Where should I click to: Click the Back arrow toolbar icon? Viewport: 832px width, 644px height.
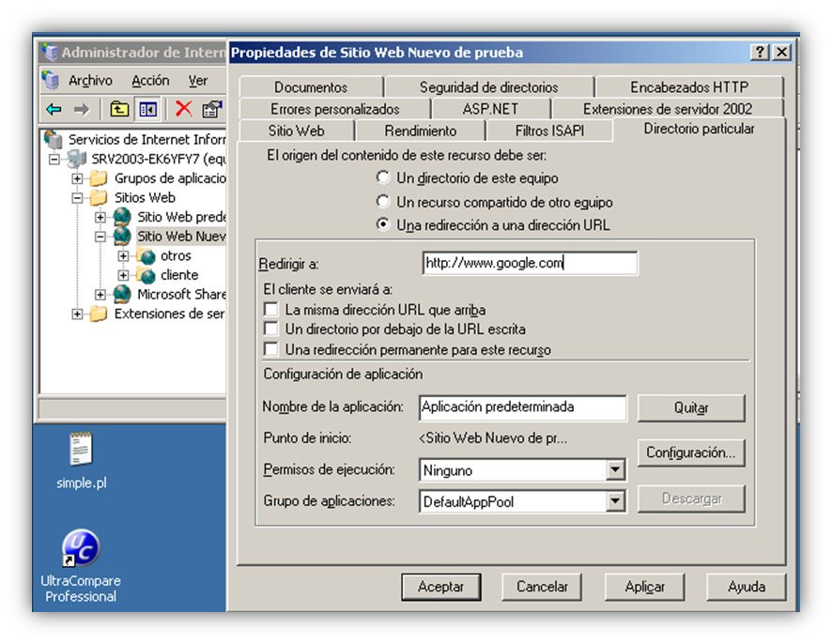[54, 110]
